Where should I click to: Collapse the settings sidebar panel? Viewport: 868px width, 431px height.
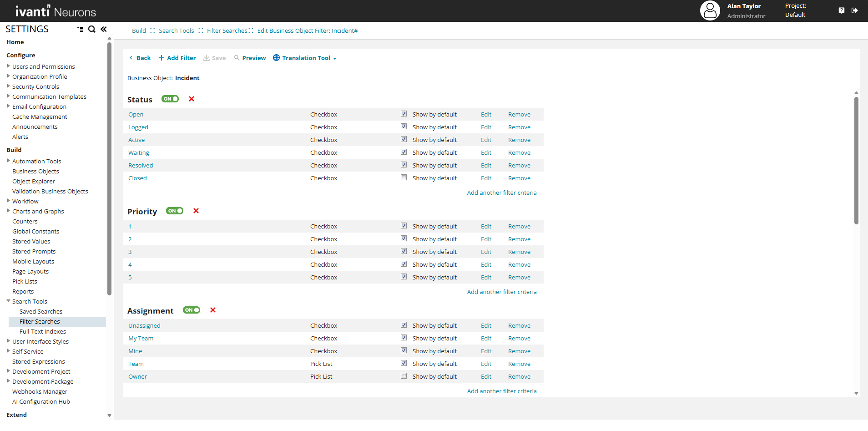pyautogui.click(x=104, y=29)
